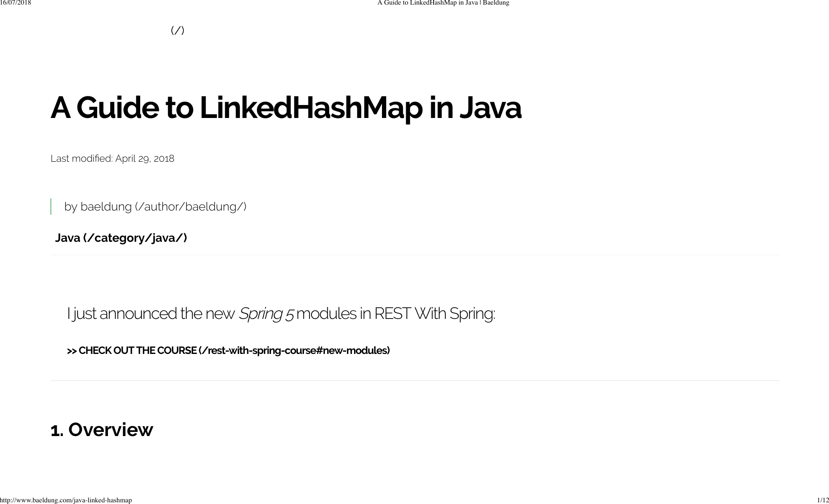829x504 pixels.
Task: Click the italic "Spring 5" text
Action: (266, 314)
